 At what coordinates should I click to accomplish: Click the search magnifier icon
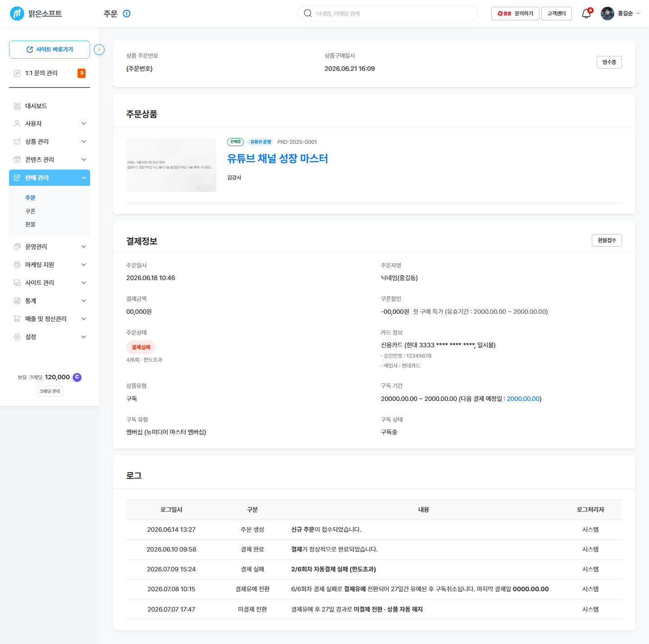click(x=308, y=13)
